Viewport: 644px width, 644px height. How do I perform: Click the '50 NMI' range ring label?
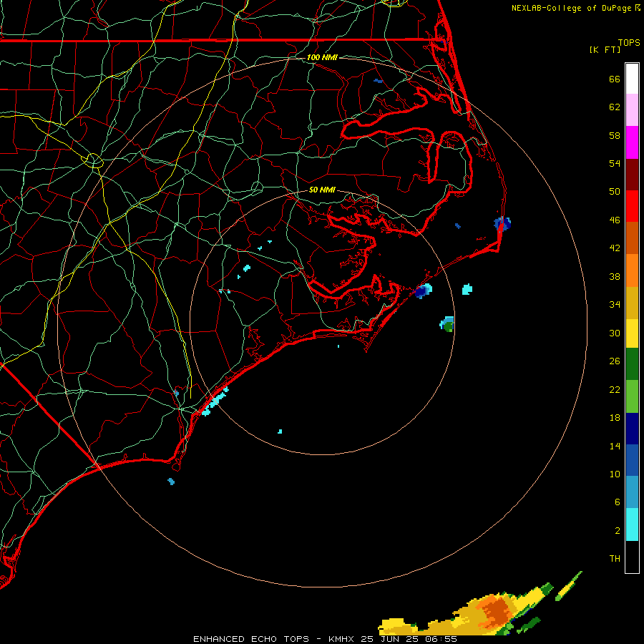coord(322,190)
